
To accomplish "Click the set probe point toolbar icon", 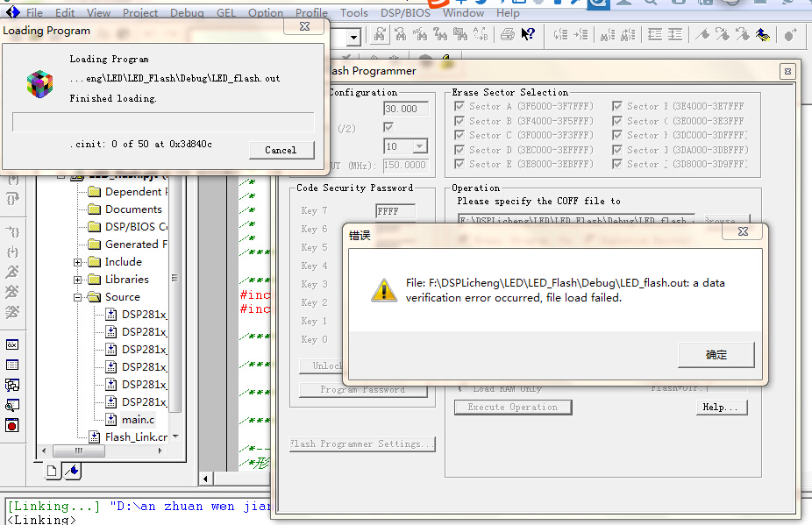I will click(x=790, y=35).
